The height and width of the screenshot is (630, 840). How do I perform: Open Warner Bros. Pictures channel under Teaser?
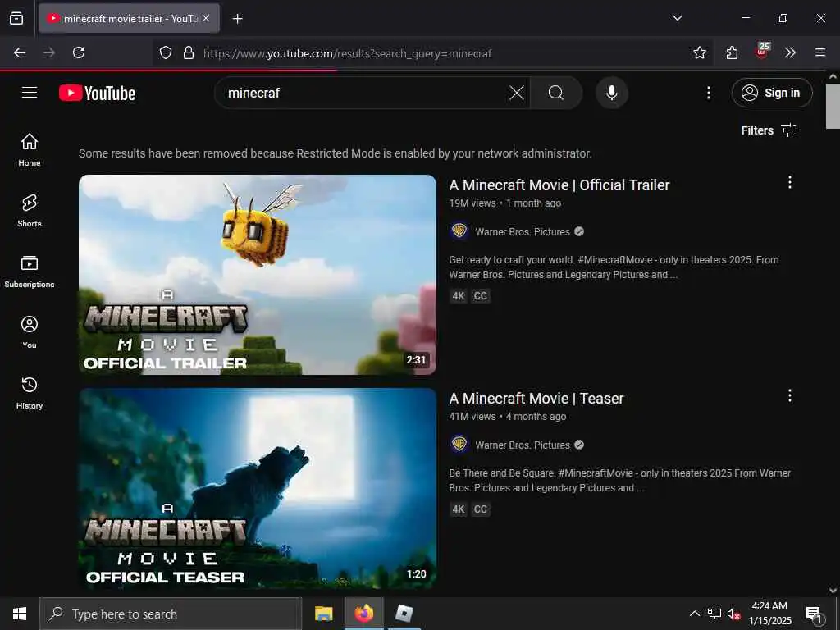pos(523,445)
